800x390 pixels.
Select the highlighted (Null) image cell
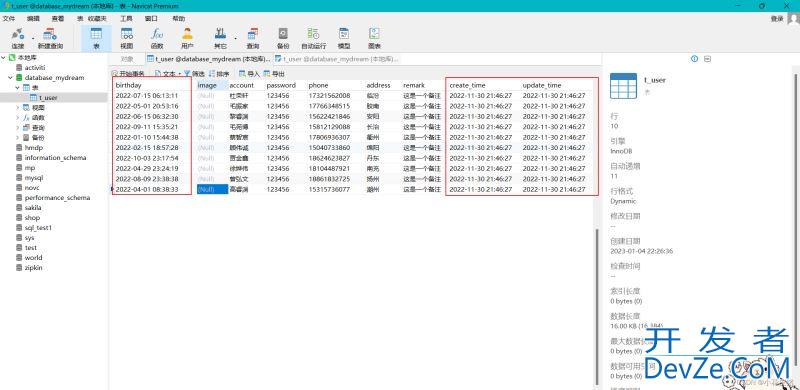[212, 189]
